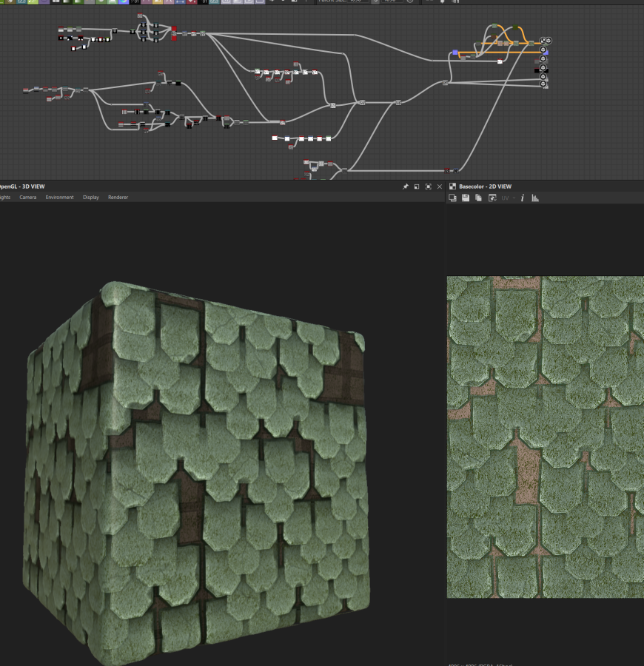Open the UV dropdown in 2D View toolbar
This screenshot has width=644, height=666.
(508, 198)
